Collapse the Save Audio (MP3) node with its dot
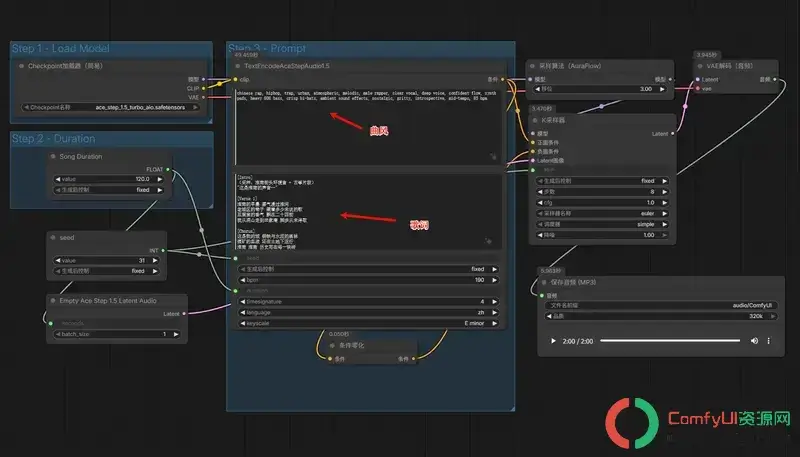This screenshot has height=457, width=800. click(544, 282)
